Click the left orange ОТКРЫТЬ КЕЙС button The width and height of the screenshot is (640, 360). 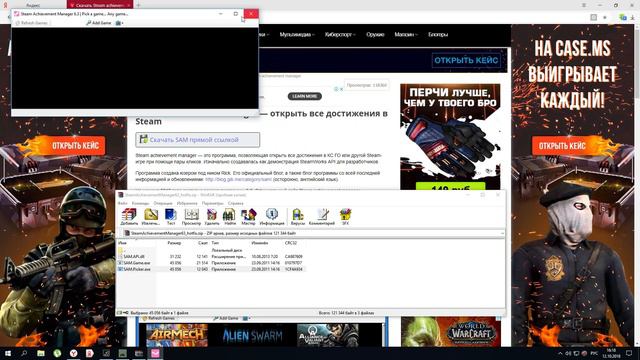tap(76, 146)
